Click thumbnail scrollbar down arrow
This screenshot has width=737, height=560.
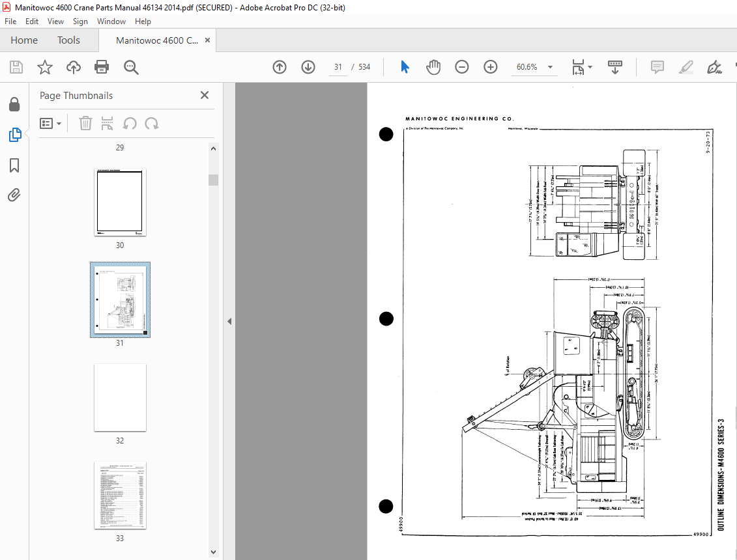pyautogui.click(x=213, y=552)
